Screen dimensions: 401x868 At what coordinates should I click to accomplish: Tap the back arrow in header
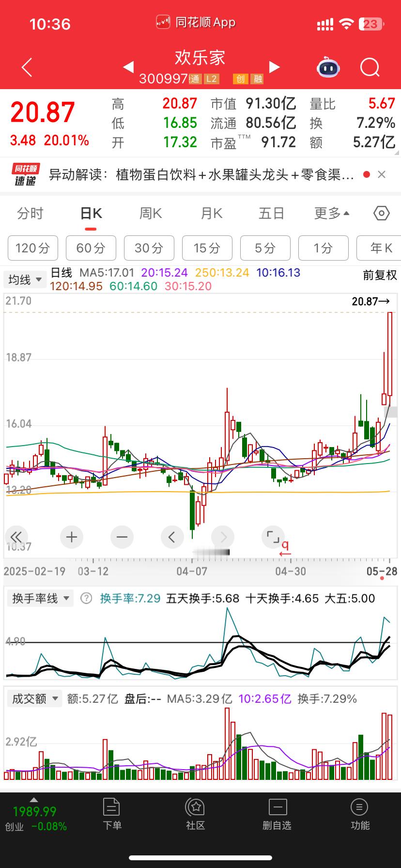pos(27,67)
